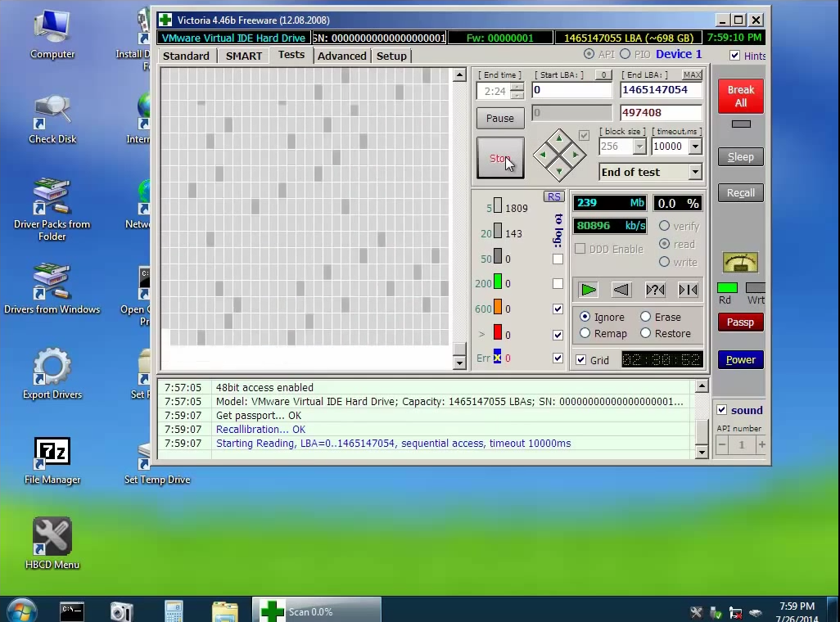Enable the DDD Enable checkbox

[580, 249]
